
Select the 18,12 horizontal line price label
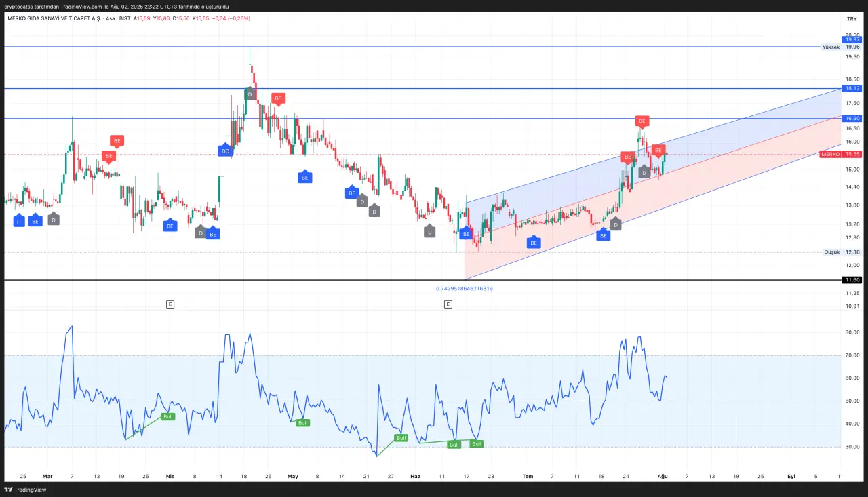(852, 88)
